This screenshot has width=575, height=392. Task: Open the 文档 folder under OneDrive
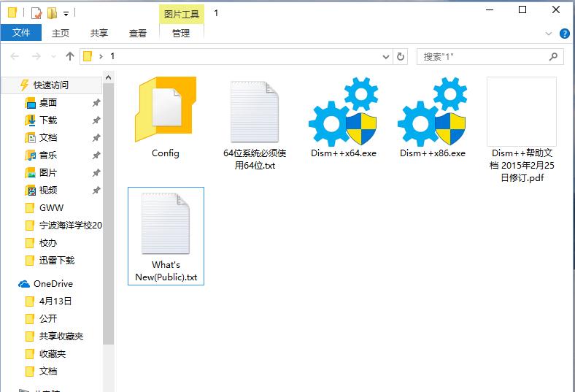(48, 371)
